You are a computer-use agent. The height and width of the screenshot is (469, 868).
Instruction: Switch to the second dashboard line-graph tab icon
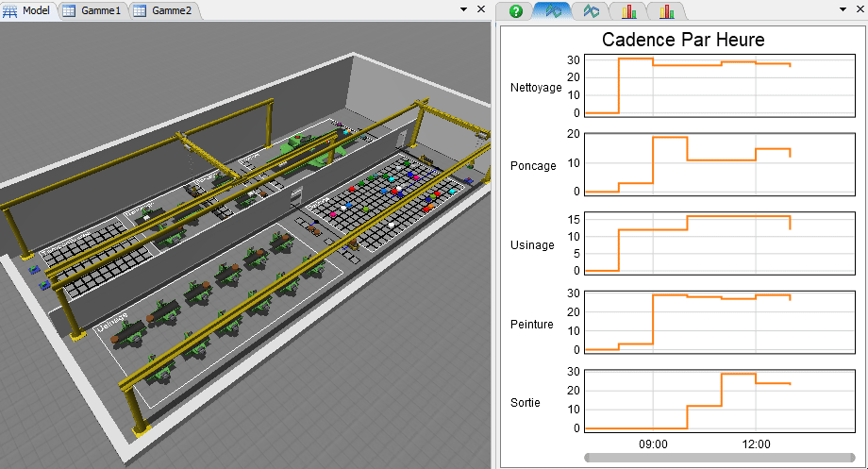[x=591, y=11]
